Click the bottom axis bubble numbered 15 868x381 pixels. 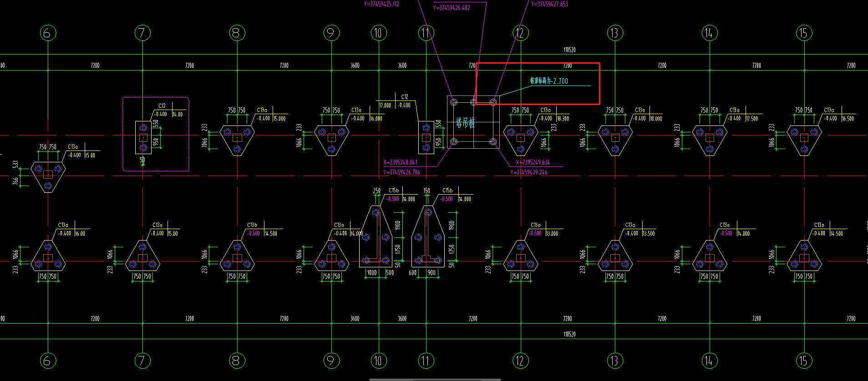point(804,361)
